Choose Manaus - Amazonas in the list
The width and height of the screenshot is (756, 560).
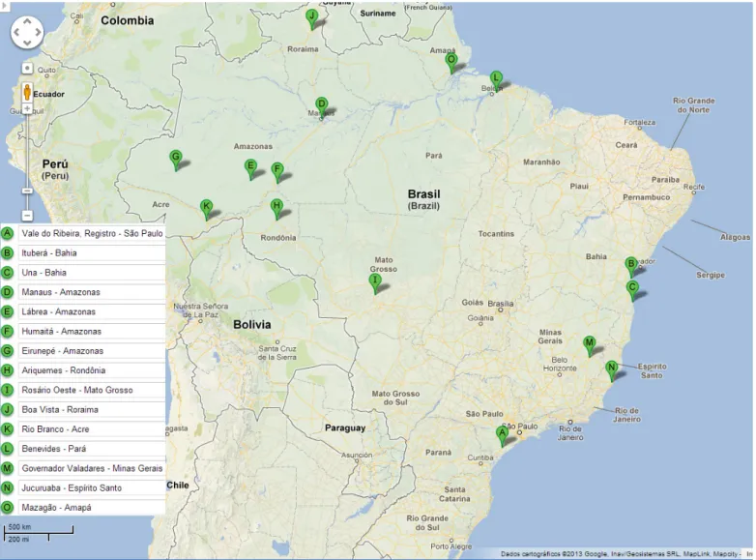point(92,292)
